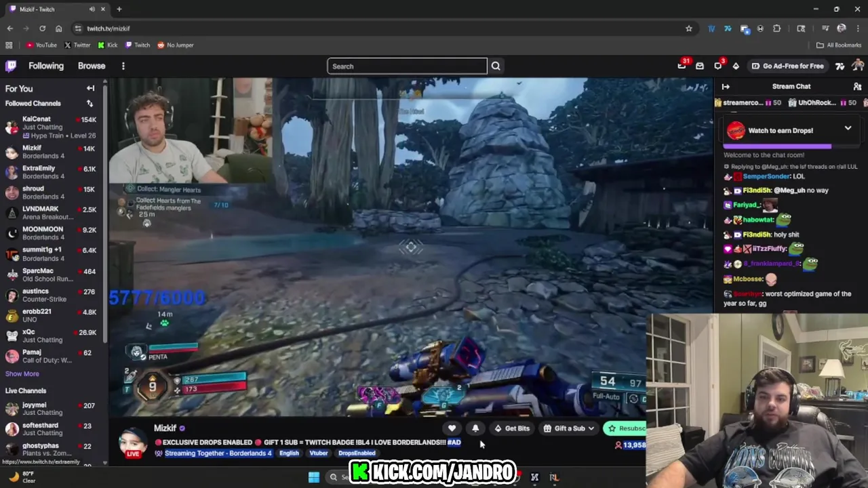This screenshot has width=868, height=488.
Task: Open whispers with the 3 badge
Action: [718, 66]
